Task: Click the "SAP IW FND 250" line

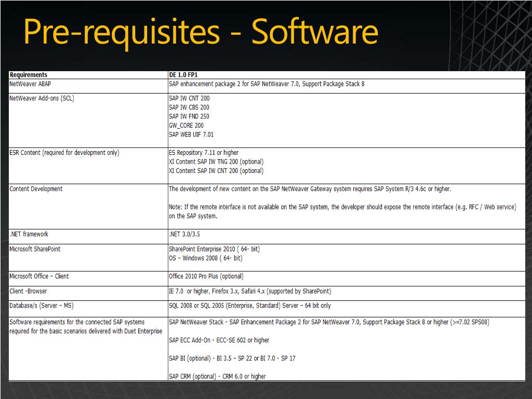Action: tap(189, 116)
